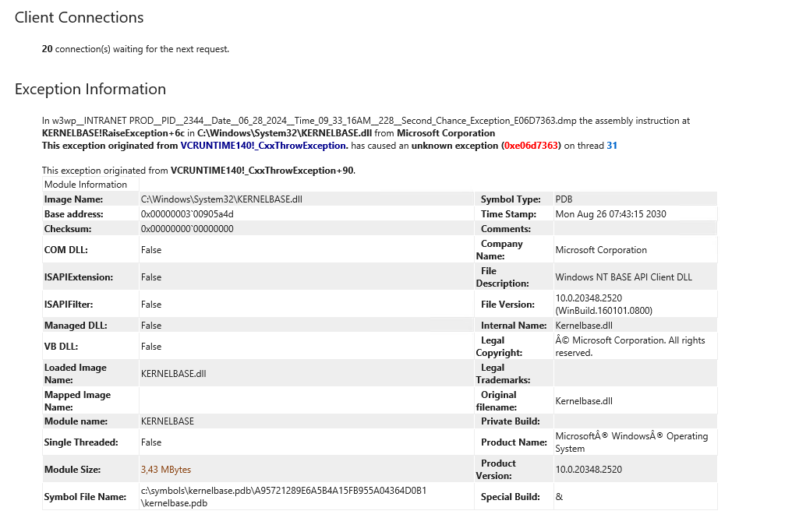This screenshot has height=532, width=792.
Task: Click the Legal Copyright value text
Action: 631,347
